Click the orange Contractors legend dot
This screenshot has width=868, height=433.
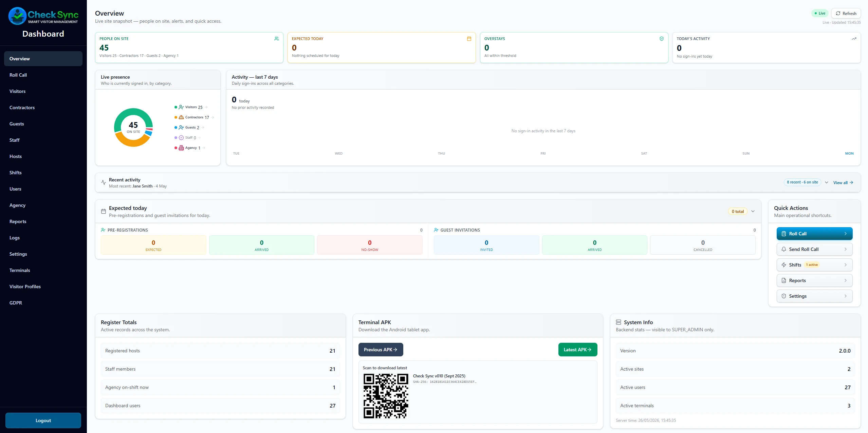[176, 117]
